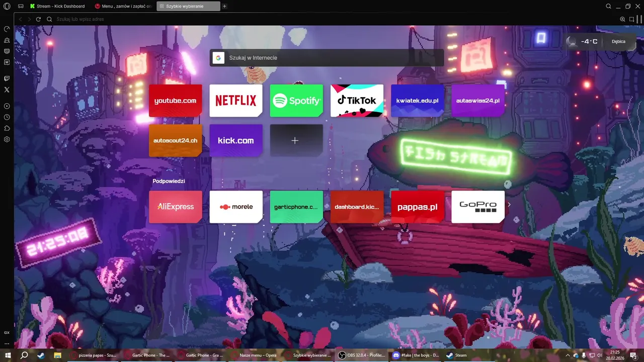644x362 pixels.
Task: Click the -4°C weather temperature
Action: coord(589,42)
